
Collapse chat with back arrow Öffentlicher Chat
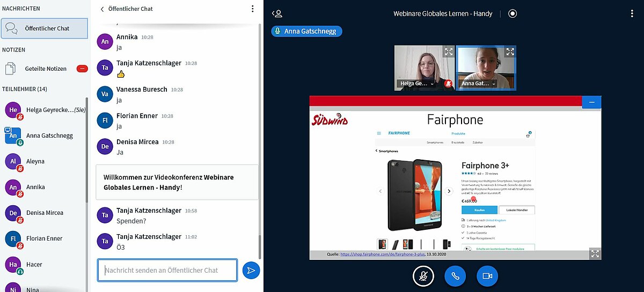[126, 9]
